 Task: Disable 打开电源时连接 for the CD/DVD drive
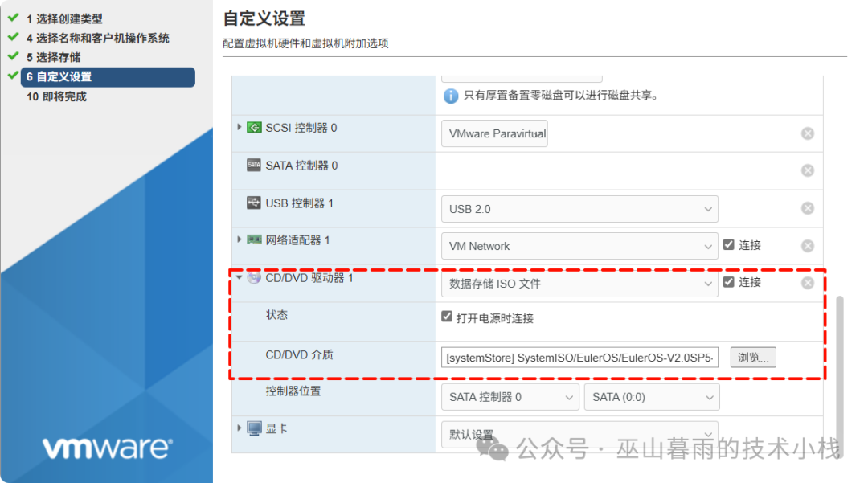click(448, 315)
